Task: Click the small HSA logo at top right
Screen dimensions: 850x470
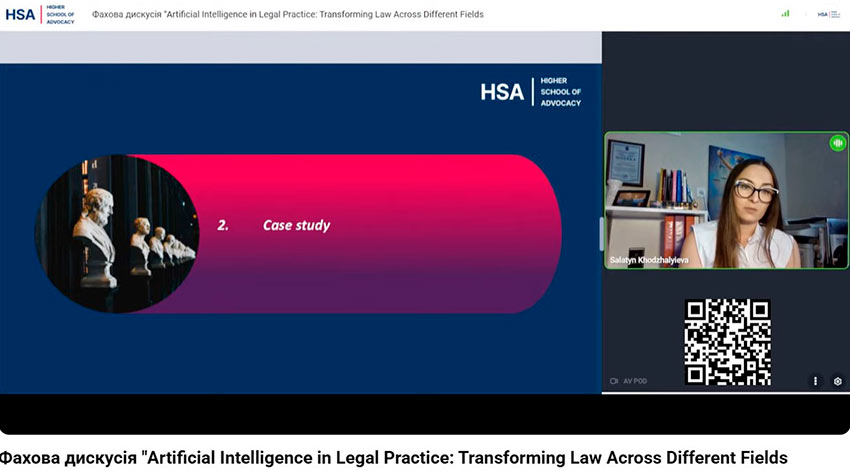Action: (828, 15)
